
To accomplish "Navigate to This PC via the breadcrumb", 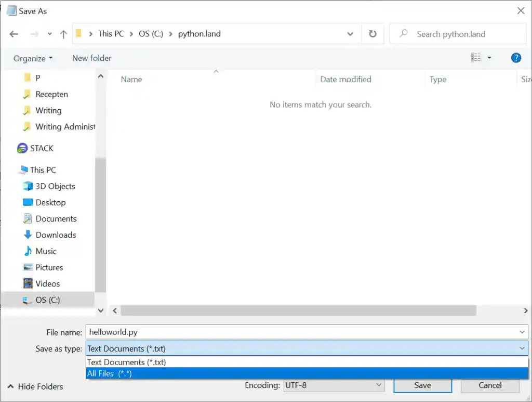I will pyautogui.click(x=111, y=33).
